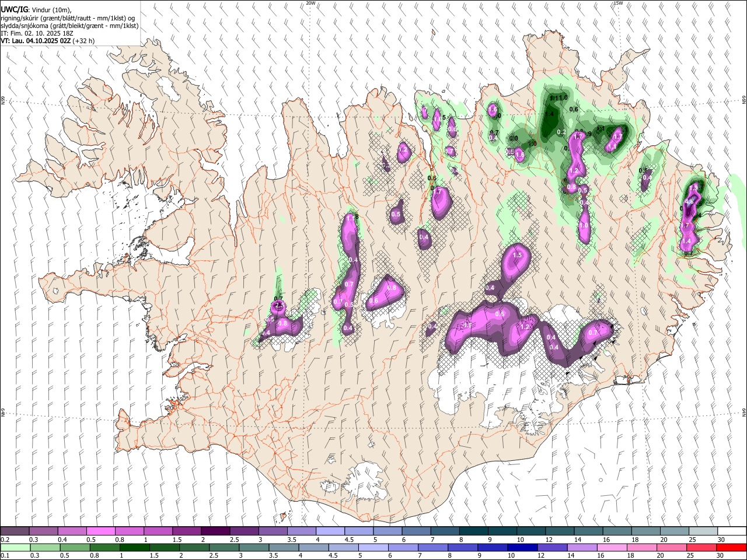747x560 pixels.
Task: Pick upper-scale dark teal swatch 8 to 9
Action: (473, 531)
